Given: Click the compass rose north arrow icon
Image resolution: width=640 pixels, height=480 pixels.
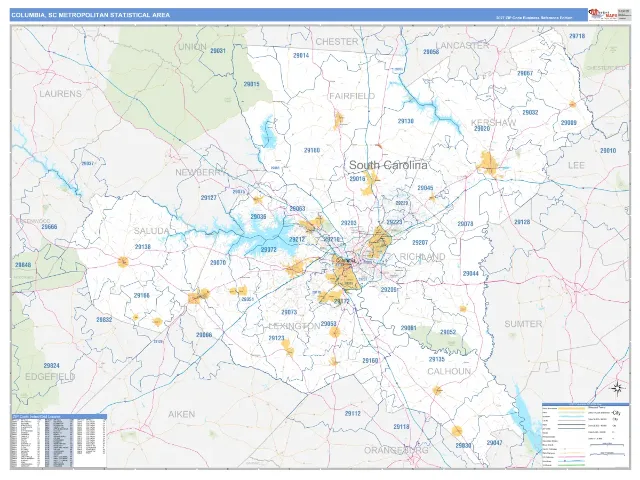Looking at the screenshot, I should (x=617, y=387).
